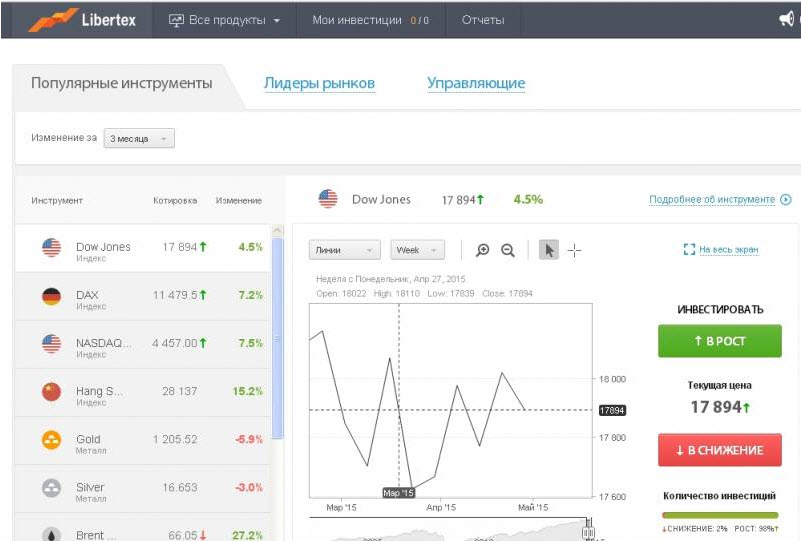Click the China flag icon for Hang Seng
Screen dimensions: 801x542
point(51,392)
